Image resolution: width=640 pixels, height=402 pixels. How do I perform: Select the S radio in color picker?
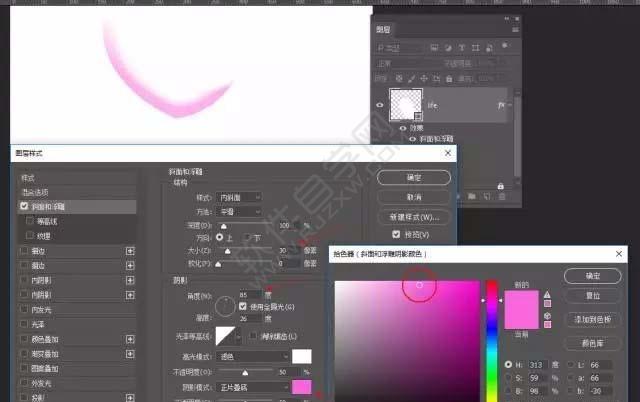coord(508,378)
